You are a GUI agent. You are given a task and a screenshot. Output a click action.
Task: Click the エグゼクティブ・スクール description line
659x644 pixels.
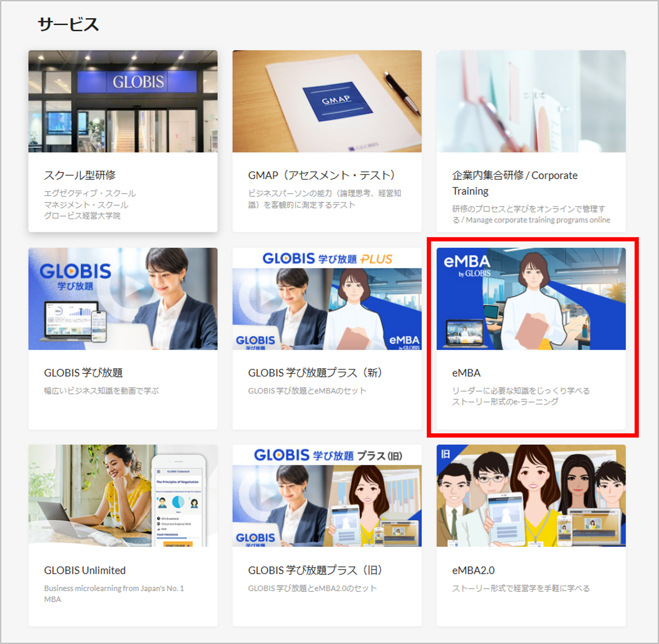tap(90, 193)
